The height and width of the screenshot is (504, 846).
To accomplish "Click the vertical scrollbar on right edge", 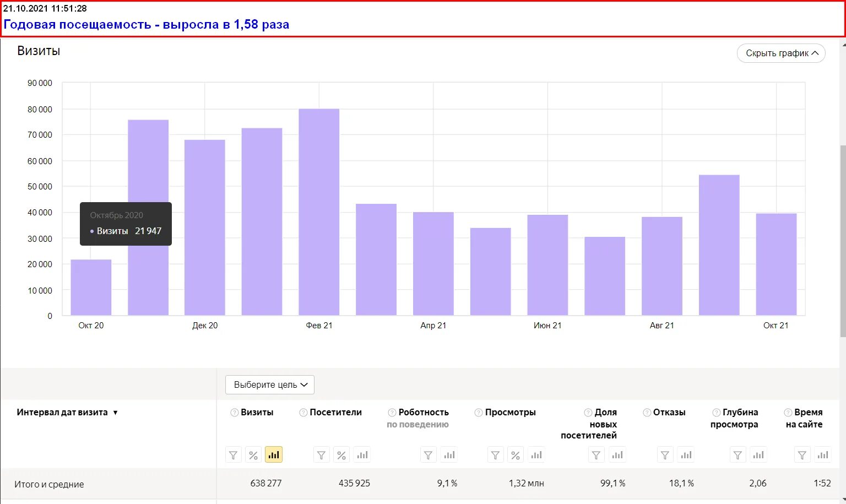I will point(843,242).
